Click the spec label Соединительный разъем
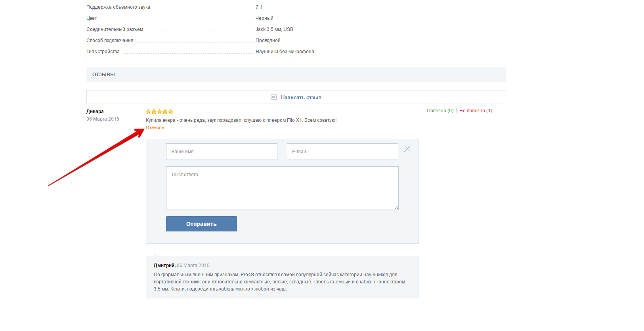Viewport: 644px width, 331px height. click(x=115, y=29)
